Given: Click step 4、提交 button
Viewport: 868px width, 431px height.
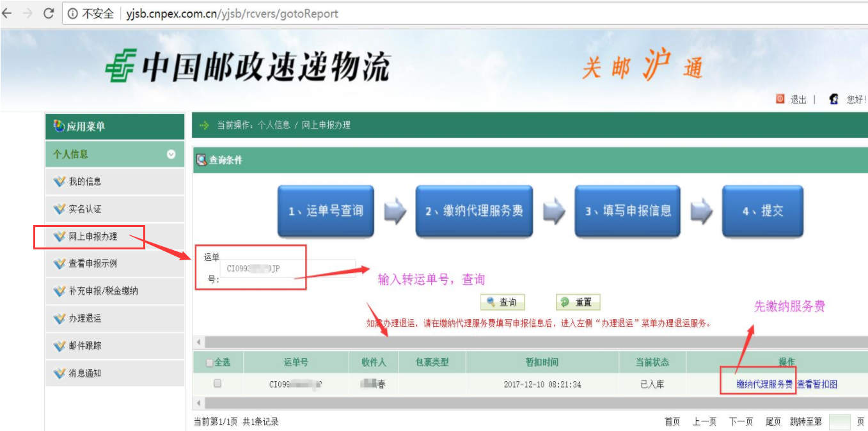Looking at the screenshot, I should [762, 211].
